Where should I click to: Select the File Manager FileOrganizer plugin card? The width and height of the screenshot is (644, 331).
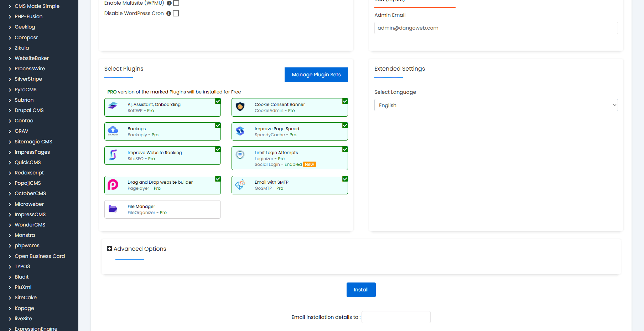coord(162,209)
